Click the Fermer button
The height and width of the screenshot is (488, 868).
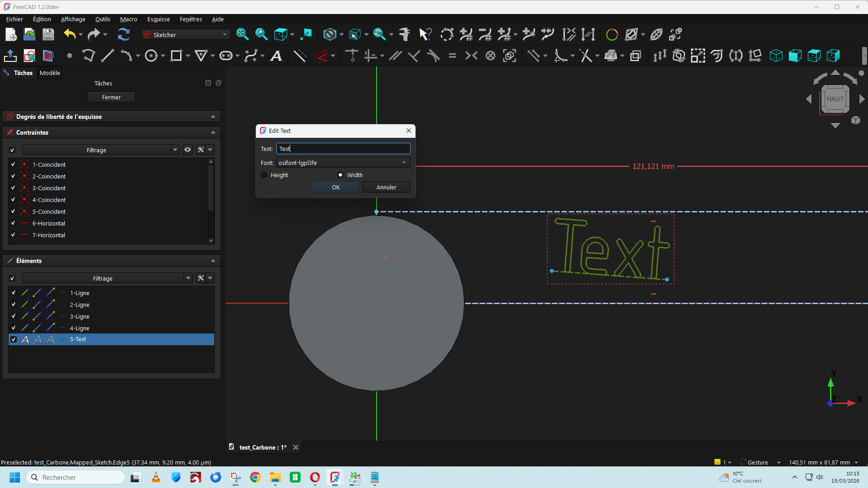tap(111, 97)
